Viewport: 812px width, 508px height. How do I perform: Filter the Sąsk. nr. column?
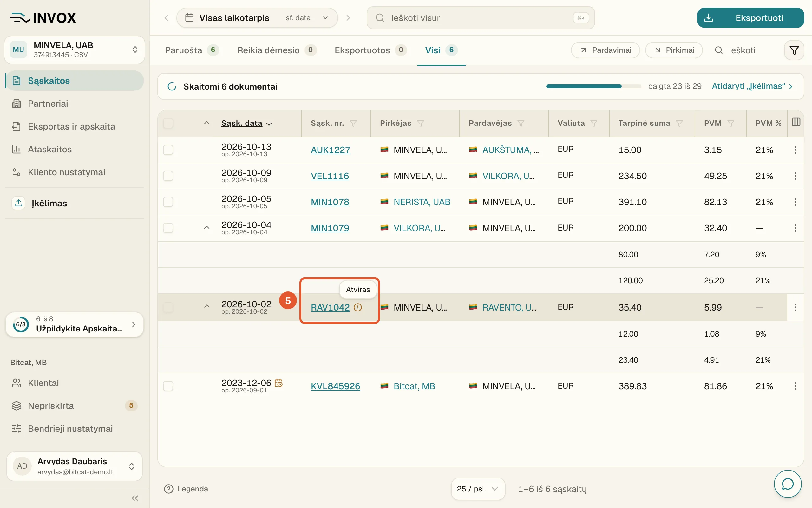click(x=353, y=123)
